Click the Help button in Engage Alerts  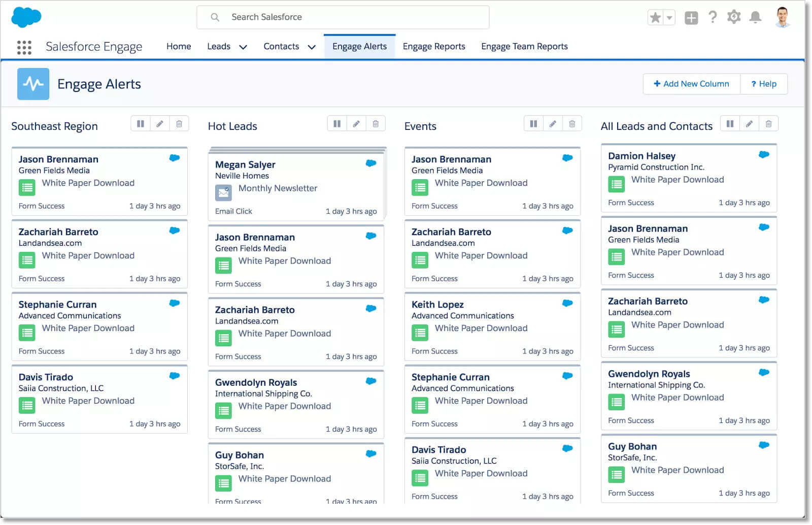tap(764, 84)
